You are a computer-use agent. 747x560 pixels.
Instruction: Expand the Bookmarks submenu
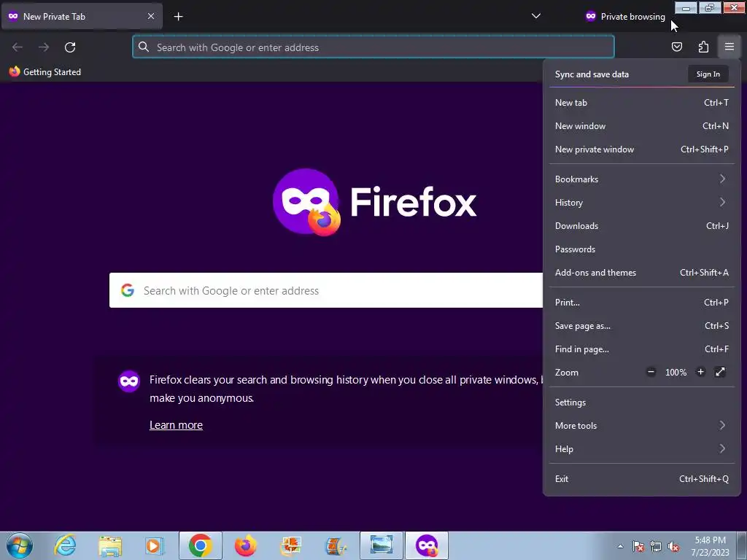pos(642,179)
